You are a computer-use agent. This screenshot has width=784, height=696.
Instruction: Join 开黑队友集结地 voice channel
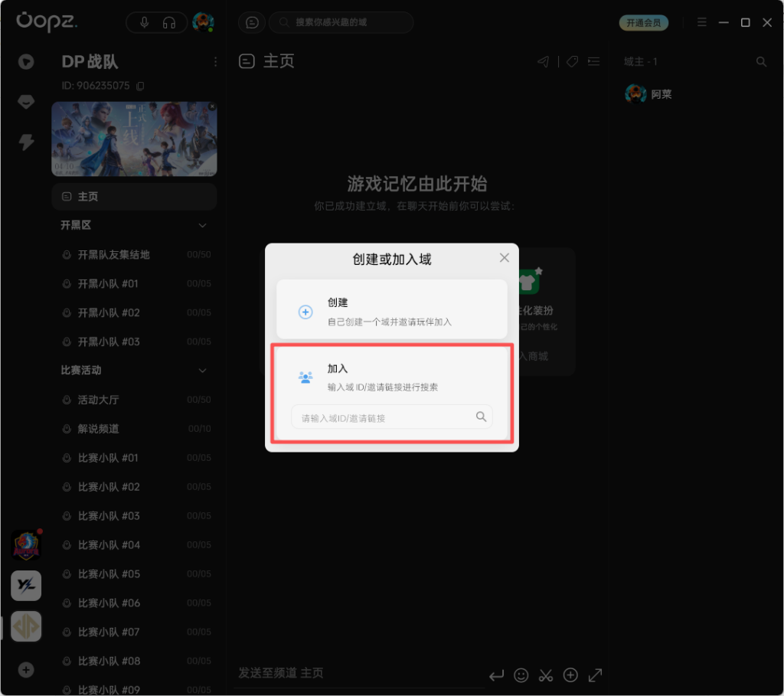click(x=114, y=255)
